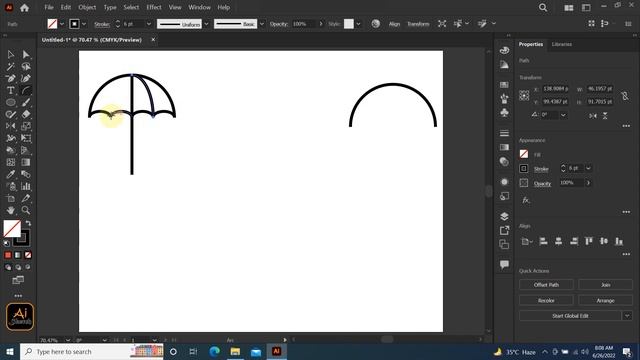Select the Blend tool
640x360 pixels.
point(26,174)
